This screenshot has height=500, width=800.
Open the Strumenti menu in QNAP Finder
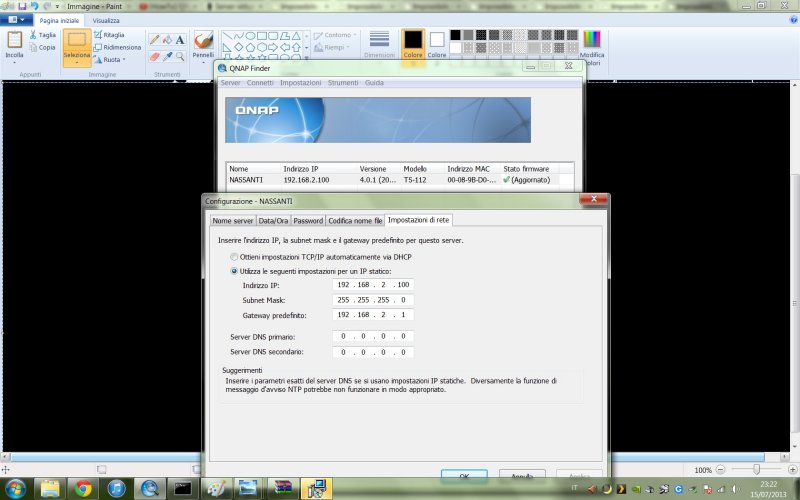[x=342, y=83]
